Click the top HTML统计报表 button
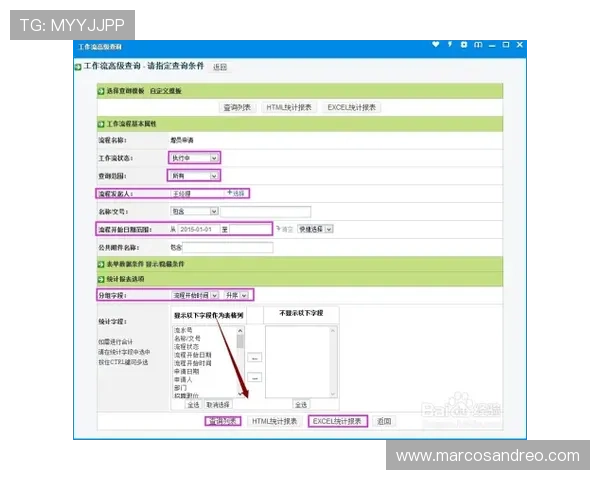The image size is (600, 480). pyautogui.click(x=289, y=108)
